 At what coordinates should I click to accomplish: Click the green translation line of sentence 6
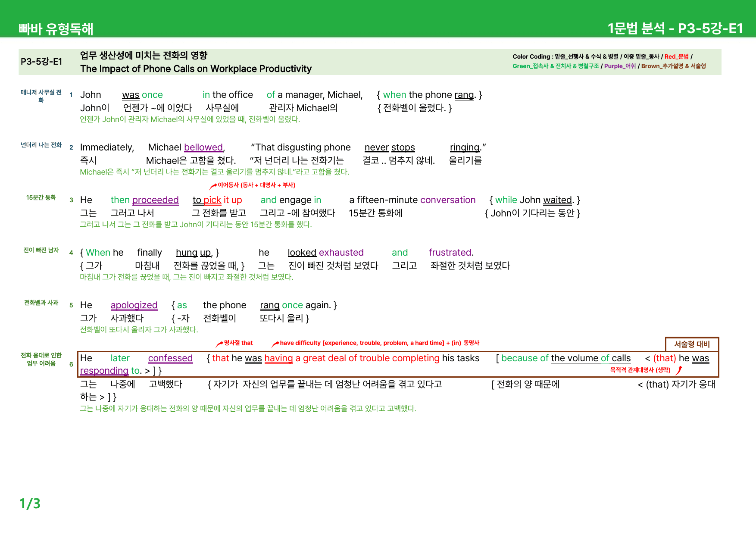coord(248,409)
